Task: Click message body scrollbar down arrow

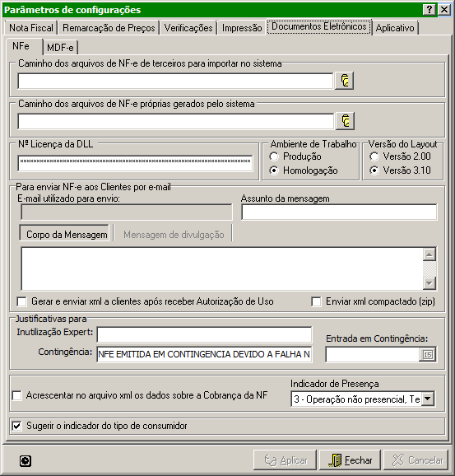Action: tap(429, 283)
